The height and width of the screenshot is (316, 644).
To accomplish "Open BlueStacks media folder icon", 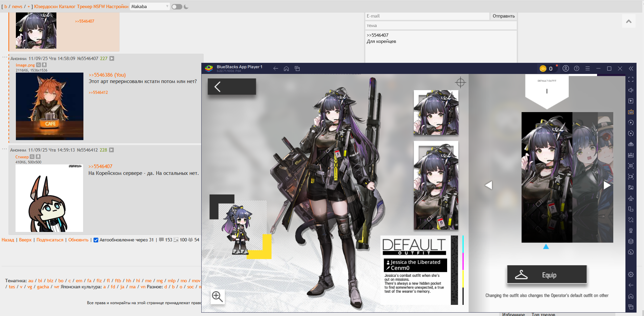I will point(631,187).
